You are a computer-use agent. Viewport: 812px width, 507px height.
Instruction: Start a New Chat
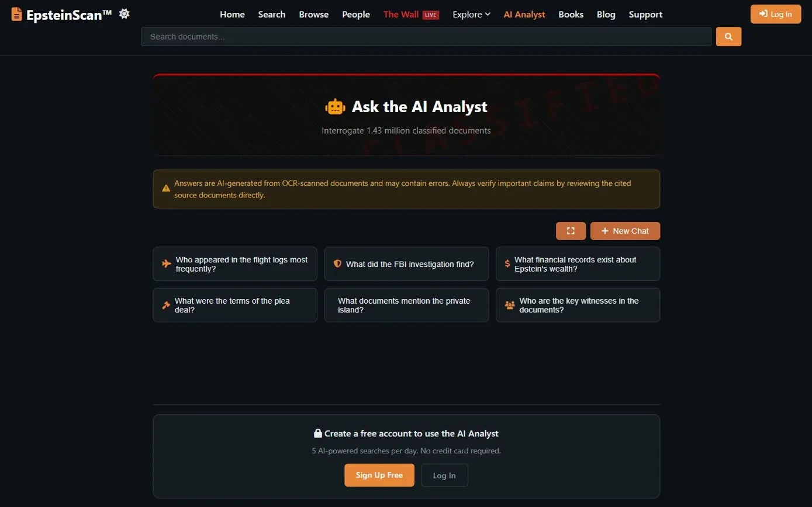pyautogui.click(x=625, y=231)
